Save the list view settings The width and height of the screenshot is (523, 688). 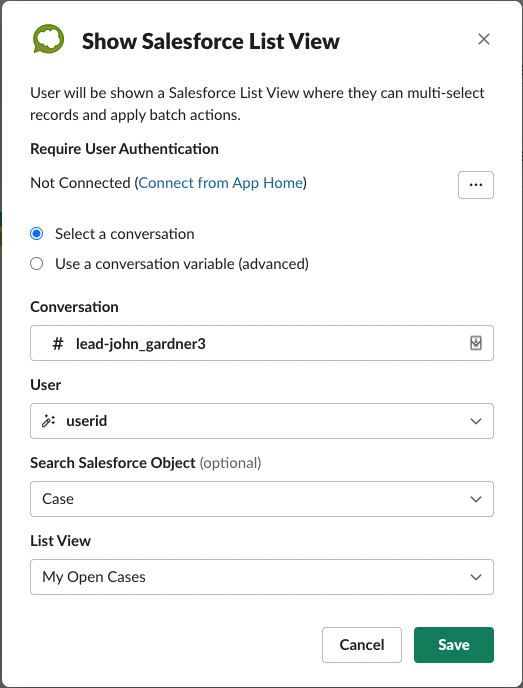pyautogui.click(x=454, y=645)
